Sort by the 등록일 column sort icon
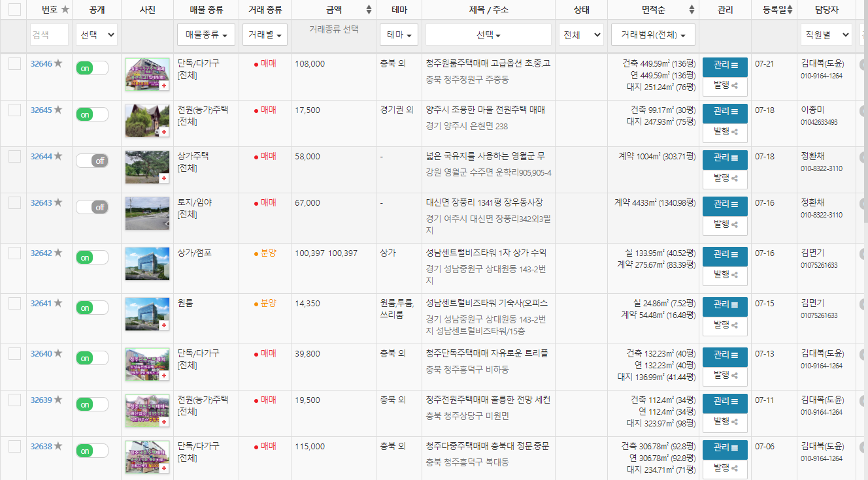 click(x=789, y=8)
